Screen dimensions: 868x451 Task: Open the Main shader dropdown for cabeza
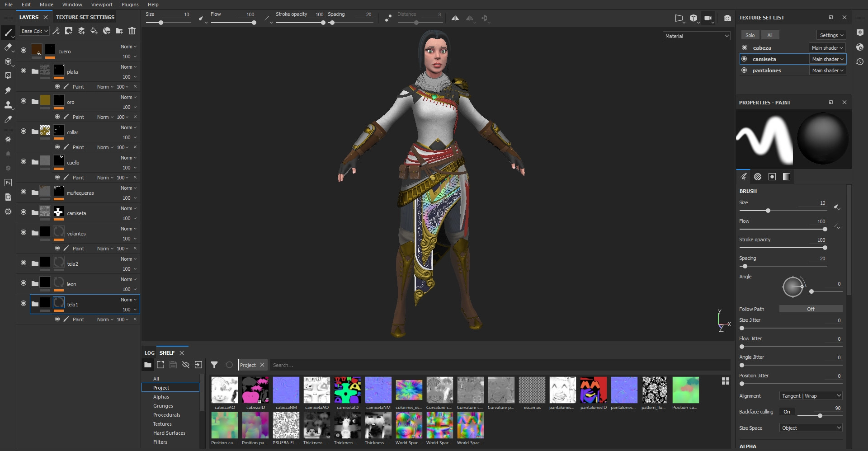coord(827,48)
